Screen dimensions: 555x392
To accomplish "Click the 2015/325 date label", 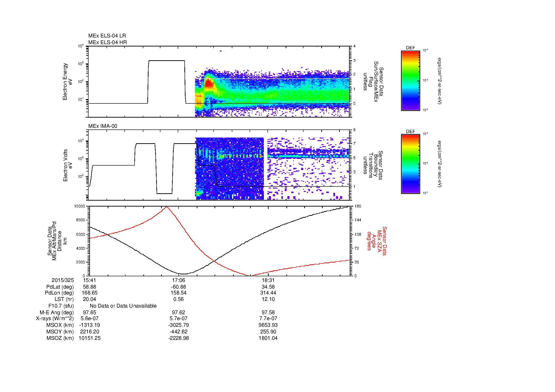I will (63, 280).
